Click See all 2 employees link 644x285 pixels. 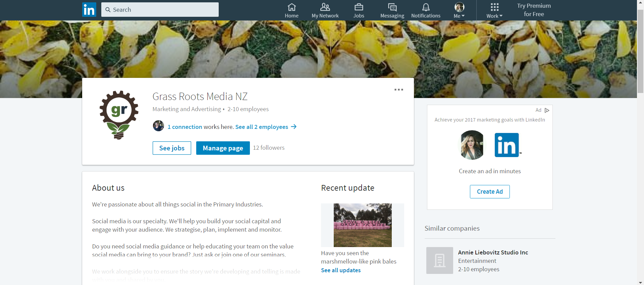pyautogui.click(x=262, y=127)
